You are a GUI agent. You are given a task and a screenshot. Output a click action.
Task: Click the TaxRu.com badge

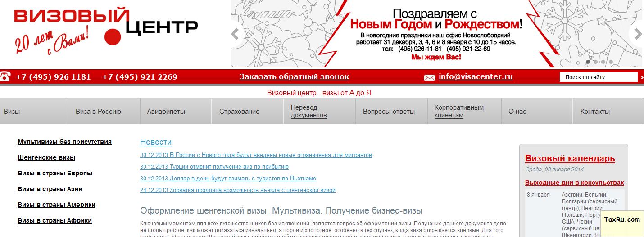(622, 219)
